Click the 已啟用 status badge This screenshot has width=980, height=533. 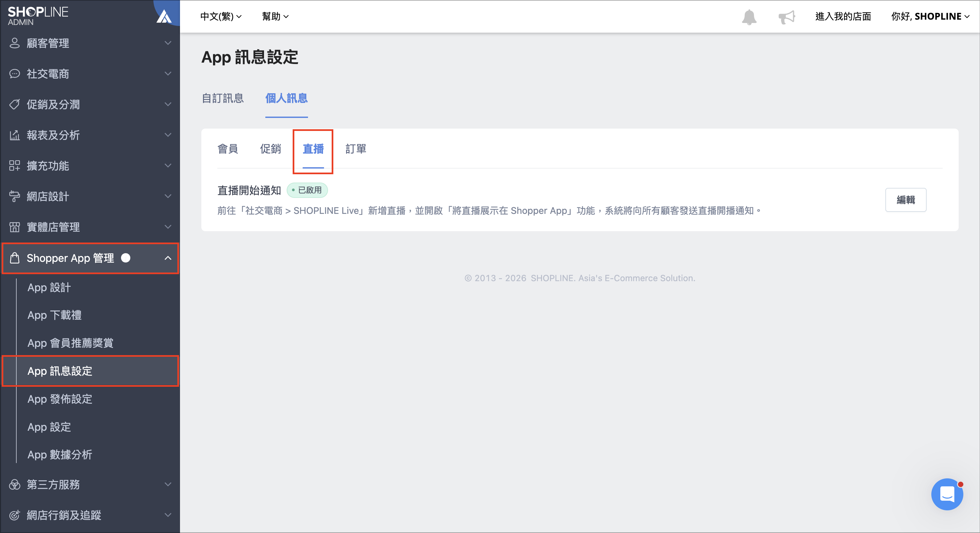coord(307,190)
